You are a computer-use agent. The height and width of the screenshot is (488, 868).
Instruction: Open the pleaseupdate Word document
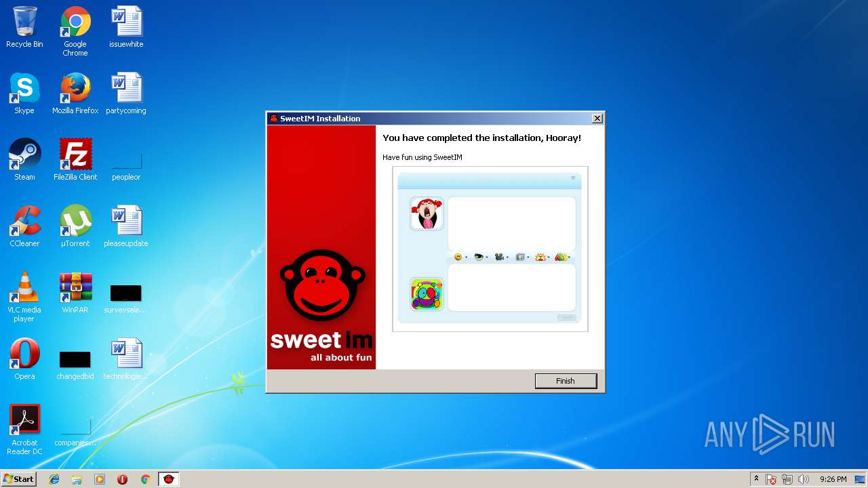pos(126,226)
